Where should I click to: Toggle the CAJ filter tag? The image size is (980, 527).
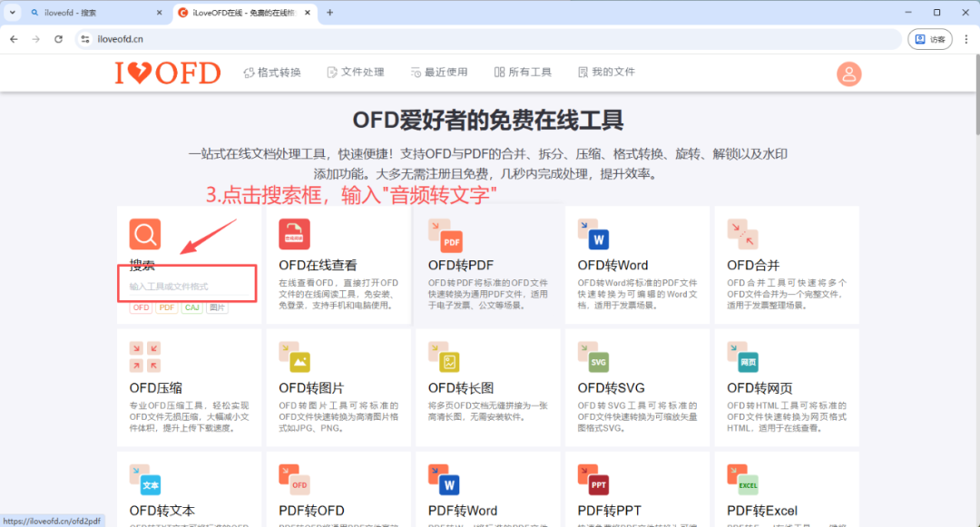[x=191, y=307]
